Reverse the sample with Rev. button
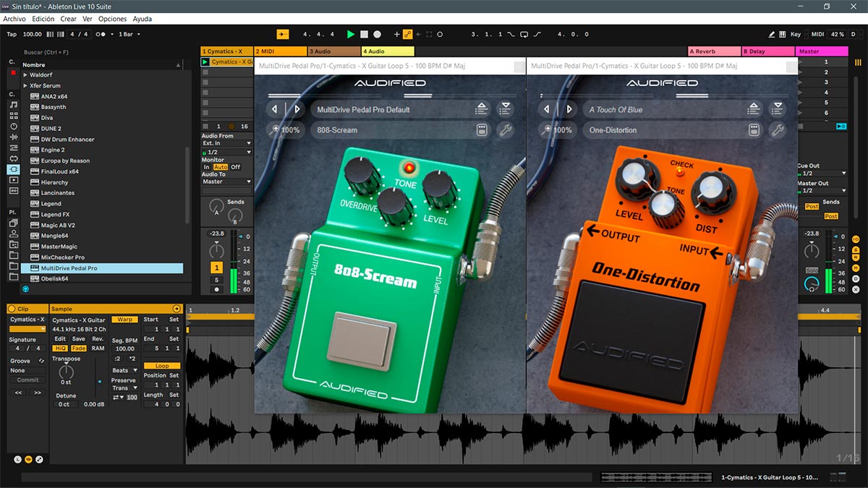 pos(98,338)
